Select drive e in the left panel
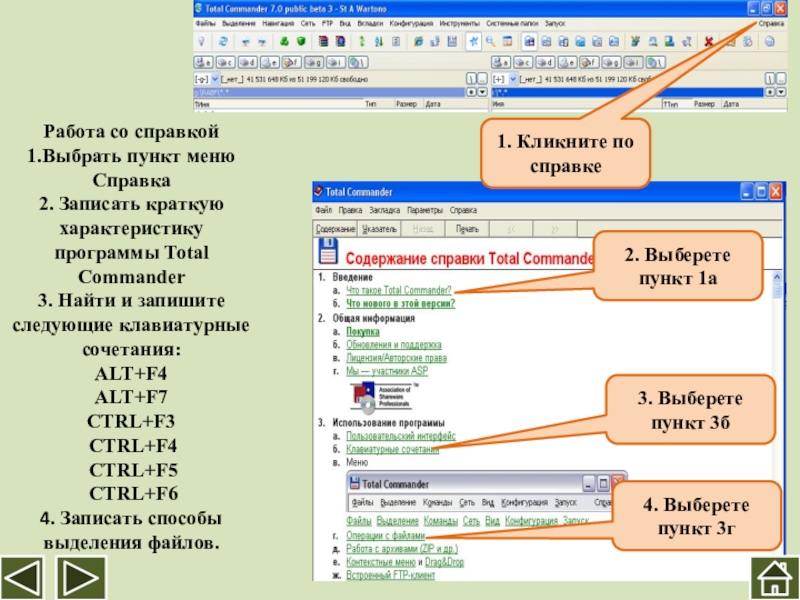The image size is (800, 600). tap(269, 62)
